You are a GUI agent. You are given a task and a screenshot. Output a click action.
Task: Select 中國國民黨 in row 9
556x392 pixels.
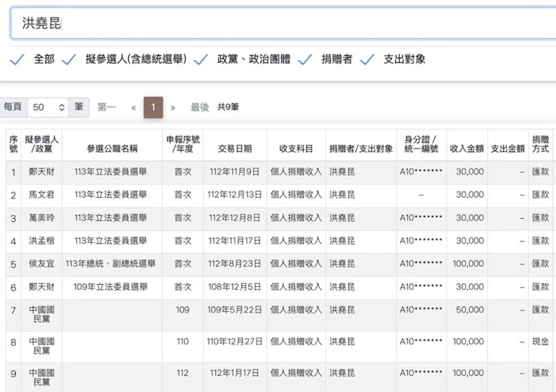coord(42,378)
